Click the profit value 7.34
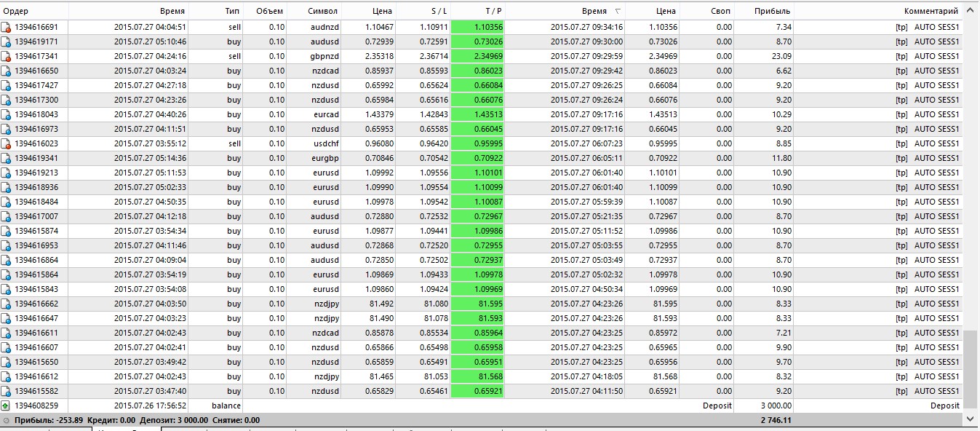The width and height of the screenshot is (980, 431). pos(784,27)
